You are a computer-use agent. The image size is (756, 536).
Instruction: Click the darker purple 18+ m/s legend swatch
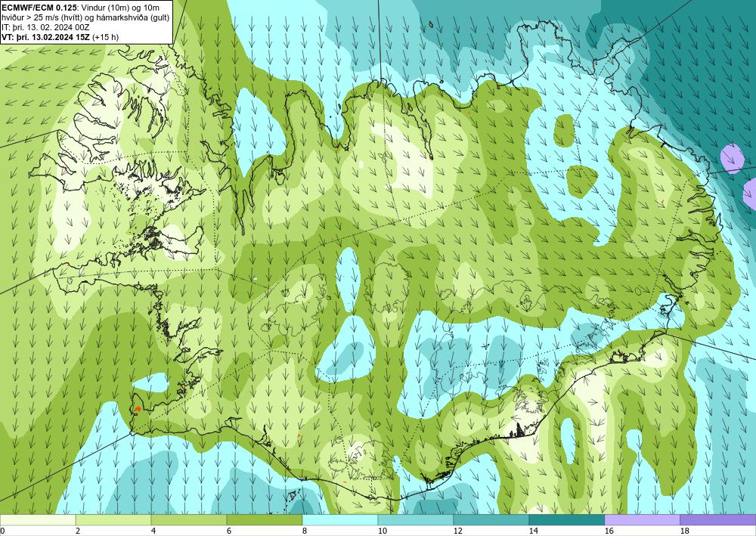click(x=718, y=519)
